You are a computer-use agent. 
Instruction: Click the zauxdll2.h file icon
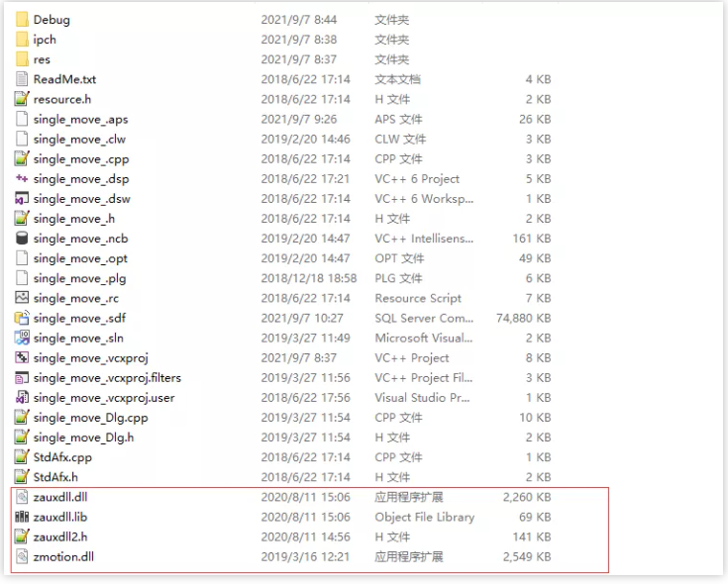pos(22,536)
